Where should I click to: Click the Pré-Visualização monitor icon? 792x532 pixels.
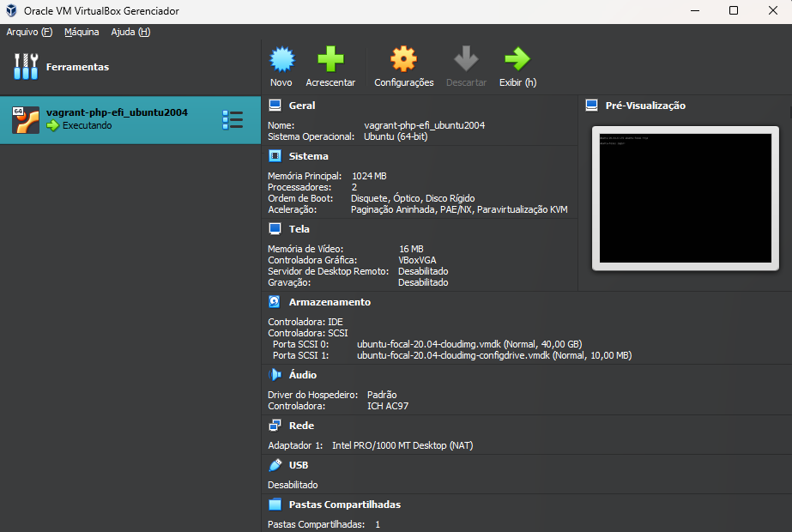tap(591, 105)
